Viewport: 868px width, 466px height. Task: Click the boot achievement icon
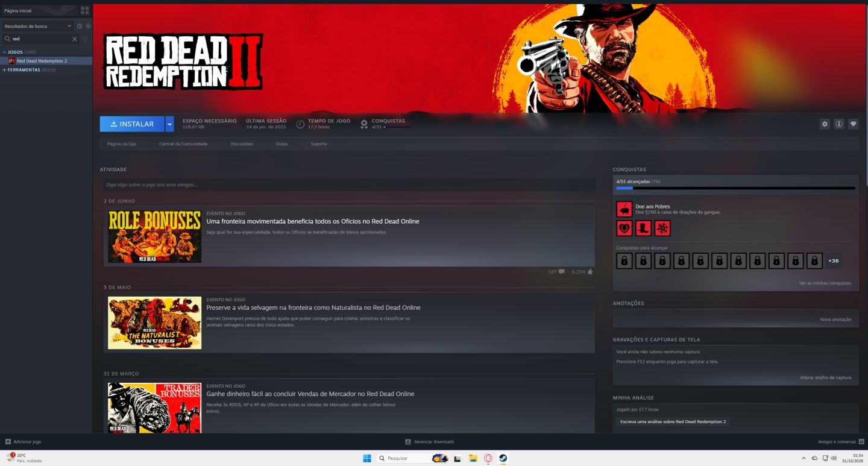coord(643,228)
